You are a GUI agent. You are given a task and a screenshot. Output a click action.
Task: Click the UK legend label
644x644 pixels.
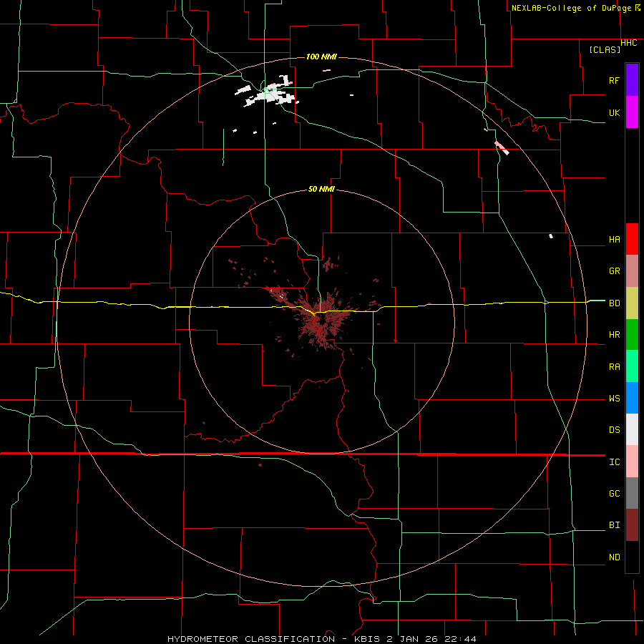click(614, 112)
